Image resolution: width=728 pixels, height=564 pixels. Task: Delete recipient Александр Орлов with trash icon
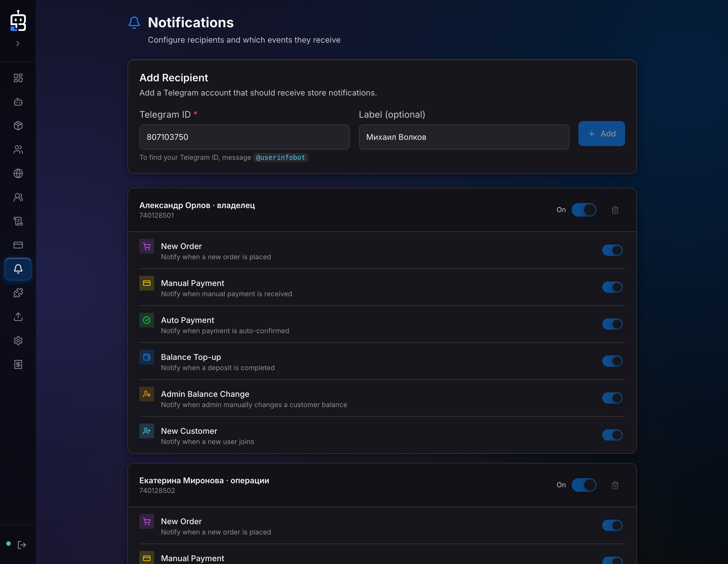click(x=615, y=210)
